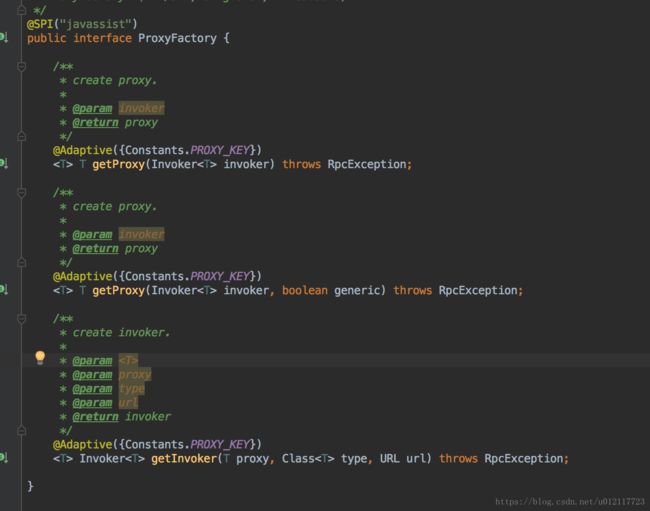Screen dimensions: 650x511
Task: Click the ProxyFactory interface name
Action: pyautogui.click(x=179, y=38)
